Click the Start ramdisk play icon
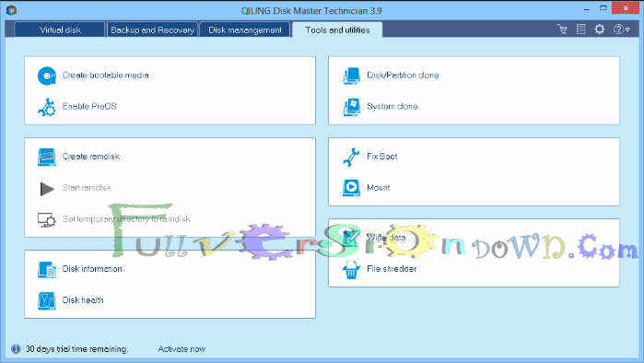Viewport: 644px width, 363px height. tap(47, 189)
